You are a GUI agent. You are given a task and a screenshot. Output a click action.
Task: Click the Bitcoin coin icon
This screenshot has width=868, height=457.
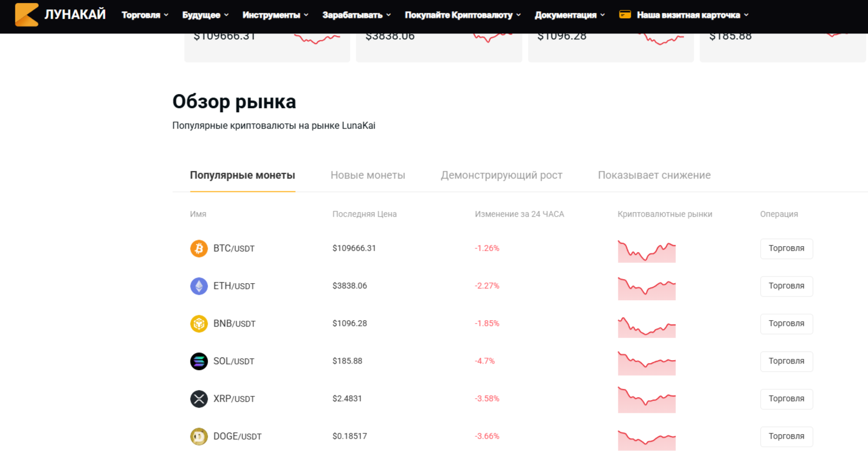(199, 248)
